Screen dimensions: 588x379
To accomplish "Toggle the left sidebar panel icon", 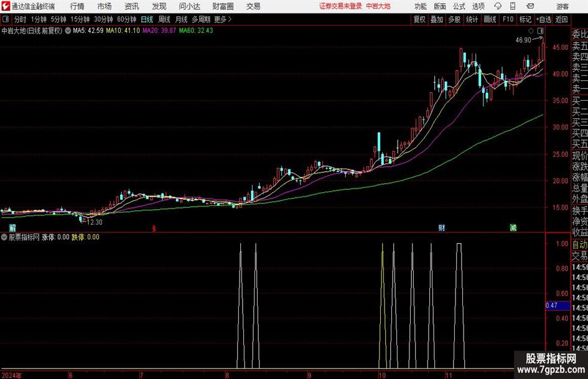I will coord(5,19).
